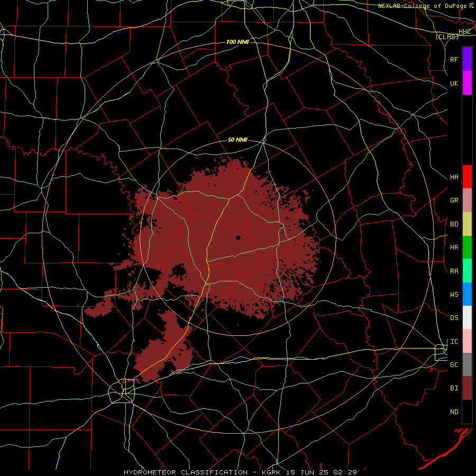Click the BI dark red legend swatch

467,388
